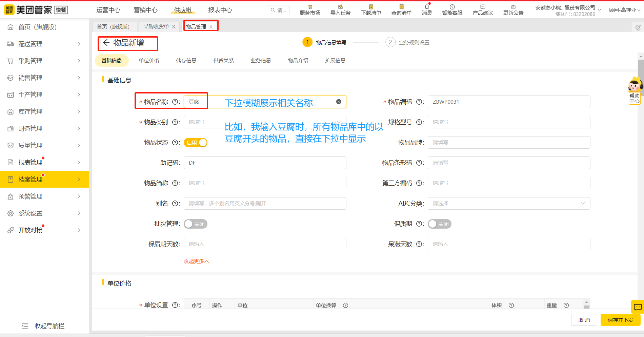Open 产品建议 product feedback
This screenshot has height=337, width=644.
[x=482, y=9]
